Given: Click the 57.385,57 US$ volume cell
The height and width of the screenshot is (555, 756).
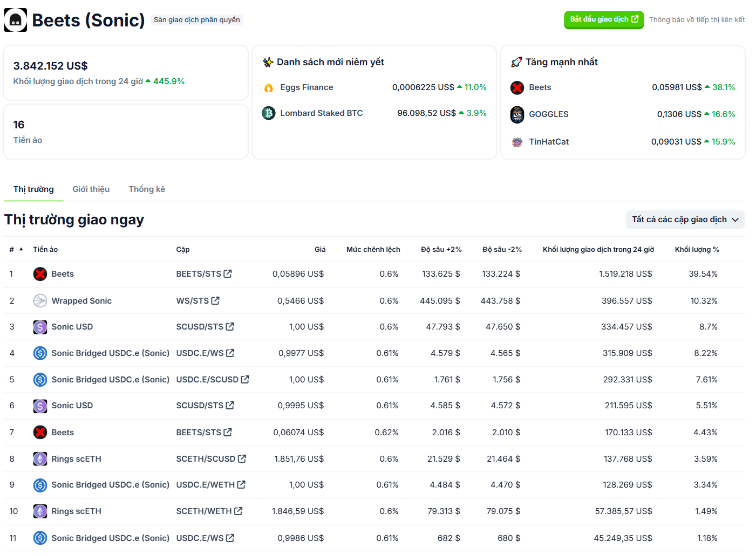Looking at the screenshot, I should pos(623,511).
